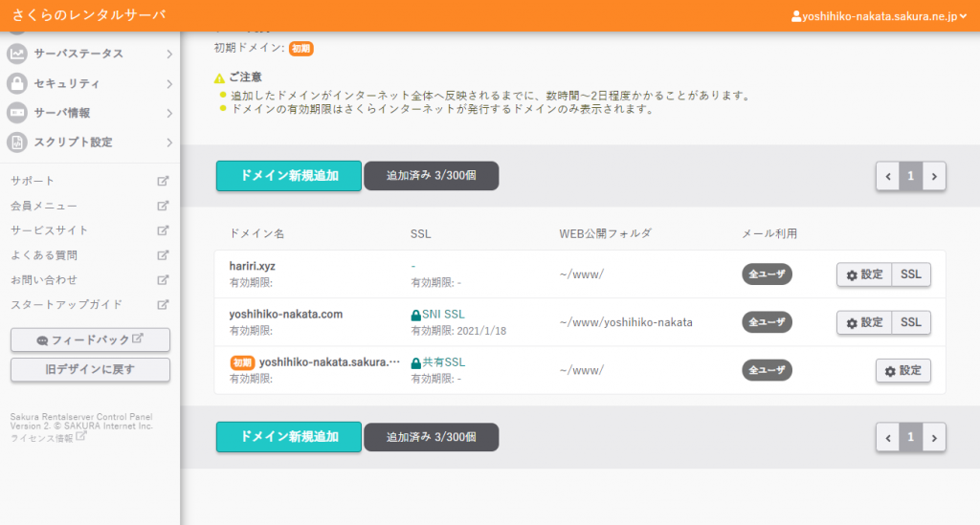Open the お問い合わせ link
Image resolution: width=980 pixels, height=525 pixels.
point(44,279)
